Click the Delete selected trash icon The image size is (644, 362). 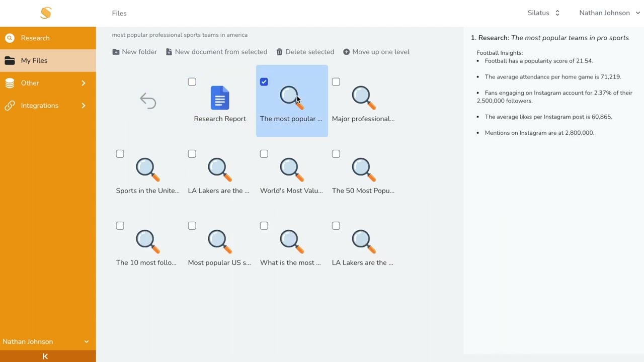click(279, 52)
